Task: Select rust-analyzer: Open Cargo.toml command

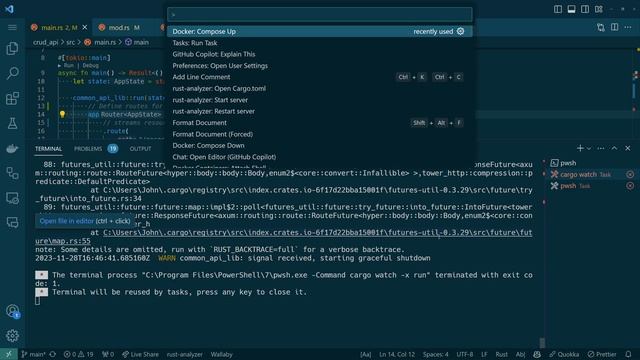Action: [320, 89]
